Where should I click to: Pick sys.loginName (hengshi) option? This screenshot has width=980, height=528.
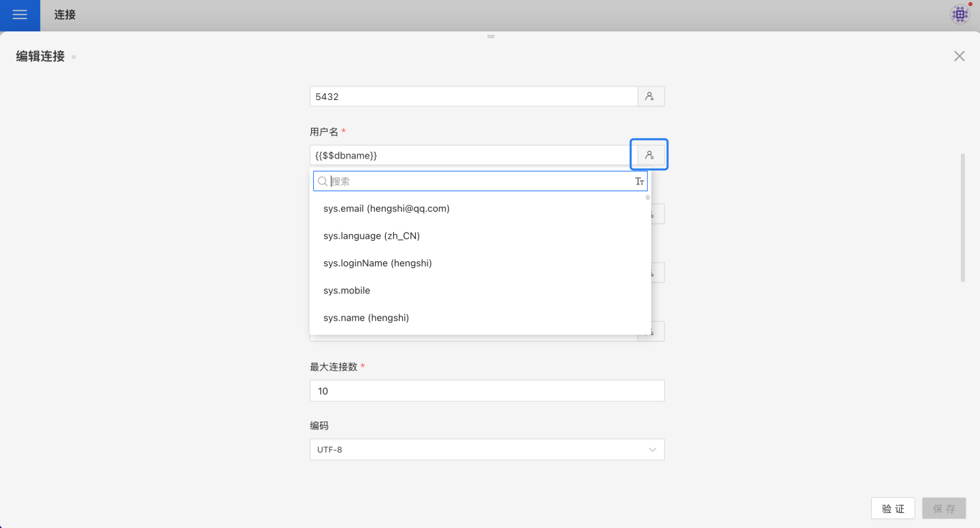pos(378,263)
